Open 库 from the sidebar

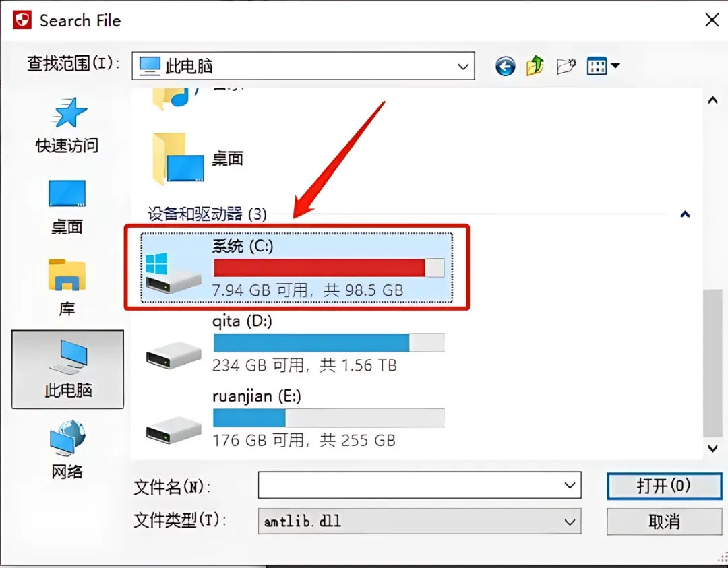(x=67, y=287)
